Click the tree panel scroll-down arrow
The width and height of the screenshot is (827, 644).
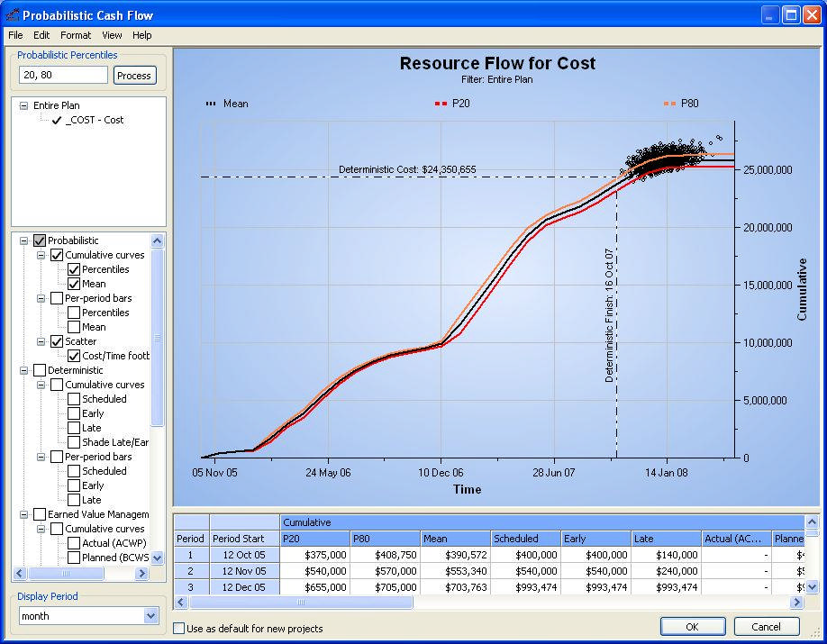coord(157,558)
